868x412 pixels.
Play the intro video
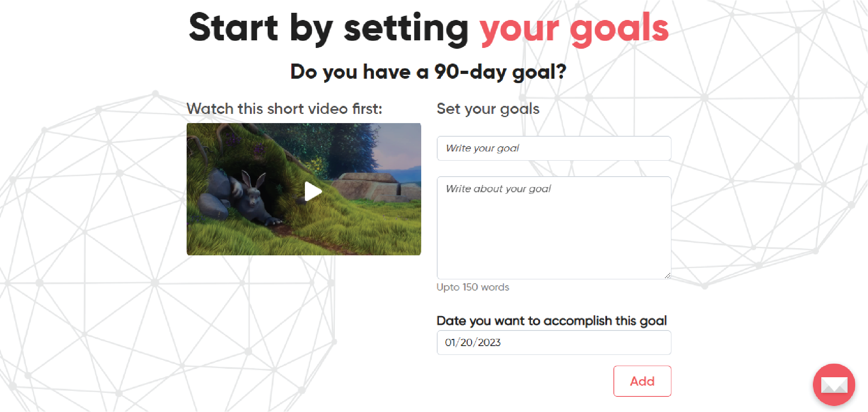coord(313,191)
